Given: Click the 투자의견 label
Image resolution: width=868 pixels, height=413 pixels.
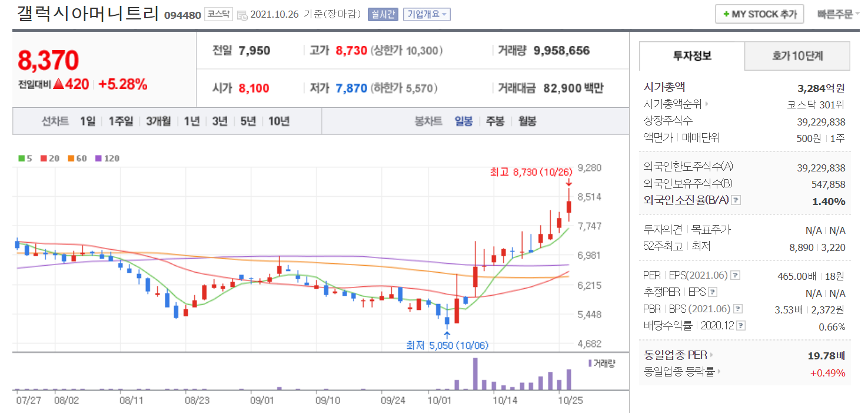Looking at the screenshot, I should click(x=664, y=230).
